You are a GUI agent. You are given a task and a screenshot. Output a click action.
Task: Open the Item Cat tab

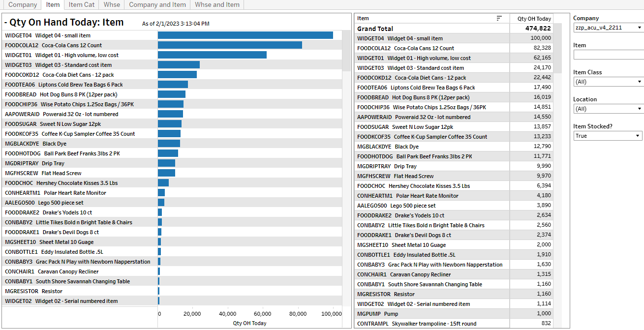pos(81,4)
